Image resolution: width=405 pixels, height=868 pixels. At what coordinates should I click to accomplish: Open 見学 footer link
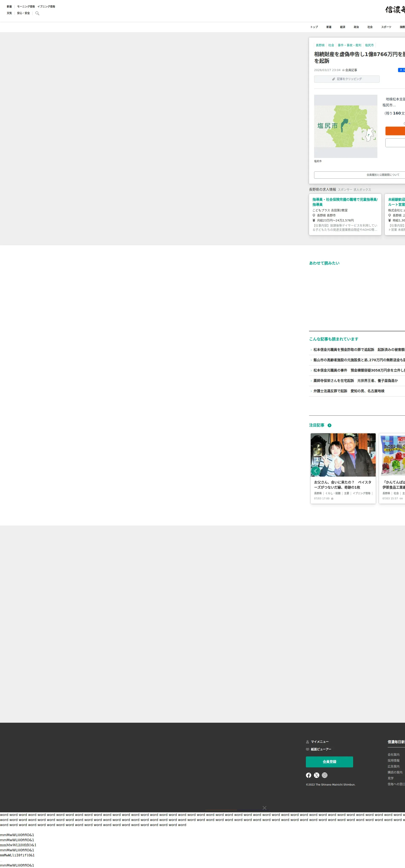390,778
